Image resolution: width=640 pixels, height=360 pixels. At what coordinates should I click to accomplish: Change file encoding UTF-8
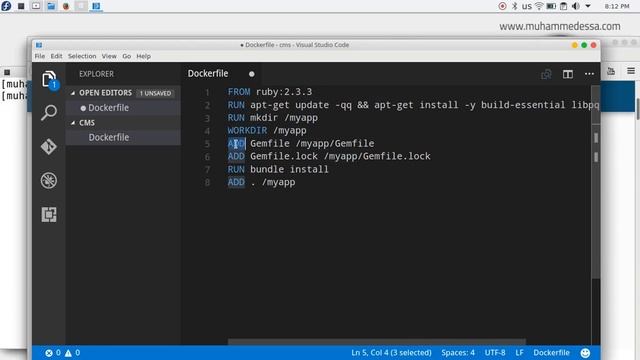coord(495,353)
